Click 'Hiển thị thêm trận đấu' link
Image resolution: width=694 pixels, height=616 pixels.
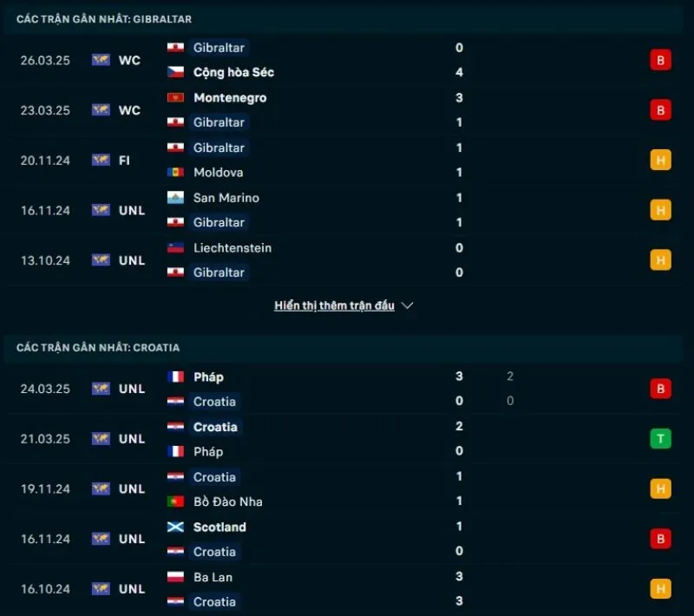point(334,305)
